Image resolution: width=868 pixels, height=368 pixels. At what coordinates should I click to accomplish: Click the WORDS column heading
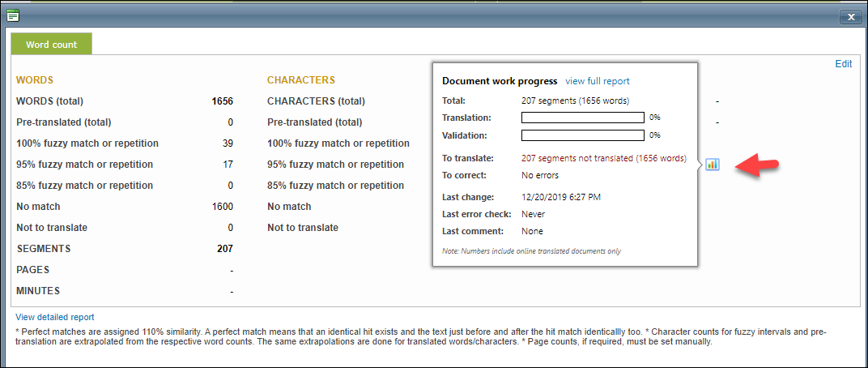click(x=35, y=80)
